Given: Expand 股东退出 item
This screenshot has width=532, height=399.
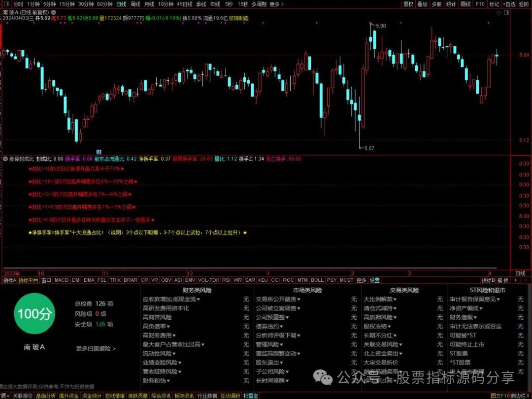Looking at the screenshot, I should (269, 363).
